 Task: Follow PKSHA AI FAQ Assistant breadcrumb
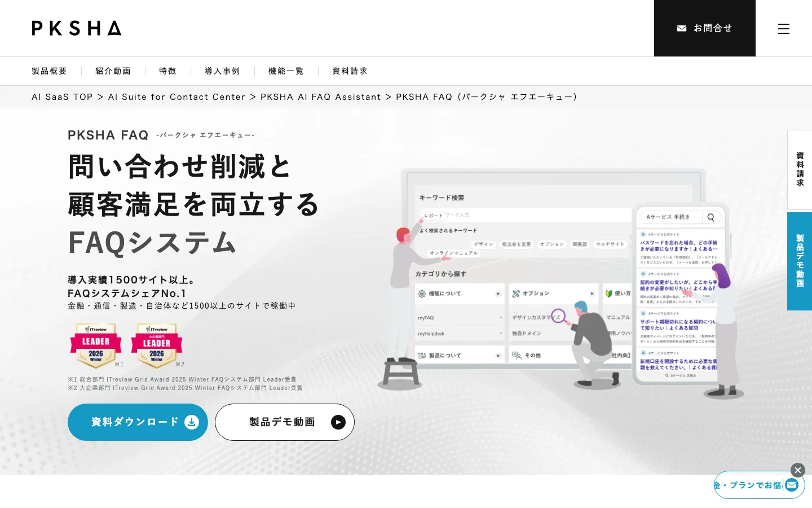(320, 97)
